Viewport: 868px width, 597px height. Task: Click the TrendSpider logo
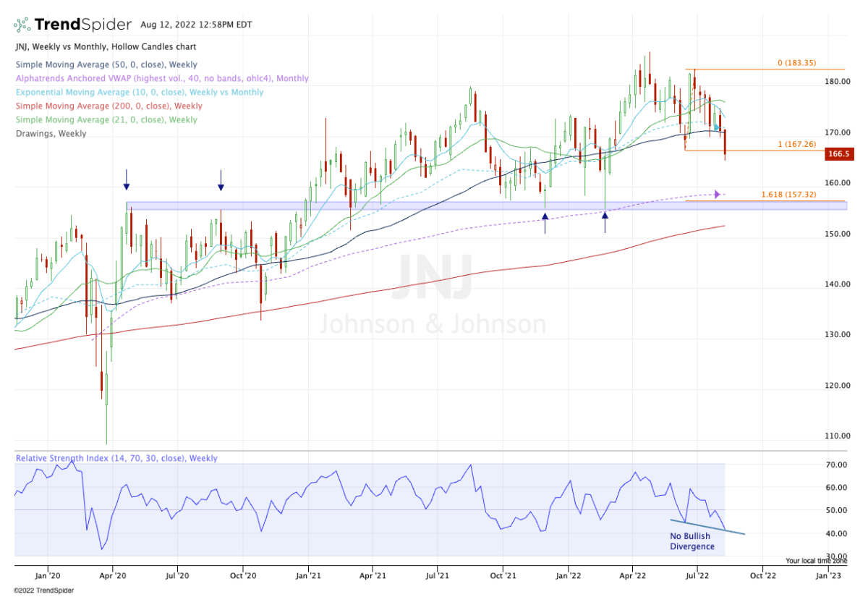click(x=73, y=25)
